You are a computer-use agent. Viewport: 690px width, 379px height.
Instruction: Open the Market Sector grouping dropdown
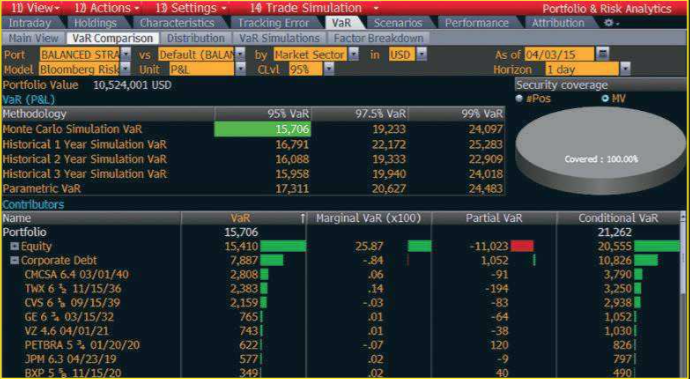coord(354,55)
